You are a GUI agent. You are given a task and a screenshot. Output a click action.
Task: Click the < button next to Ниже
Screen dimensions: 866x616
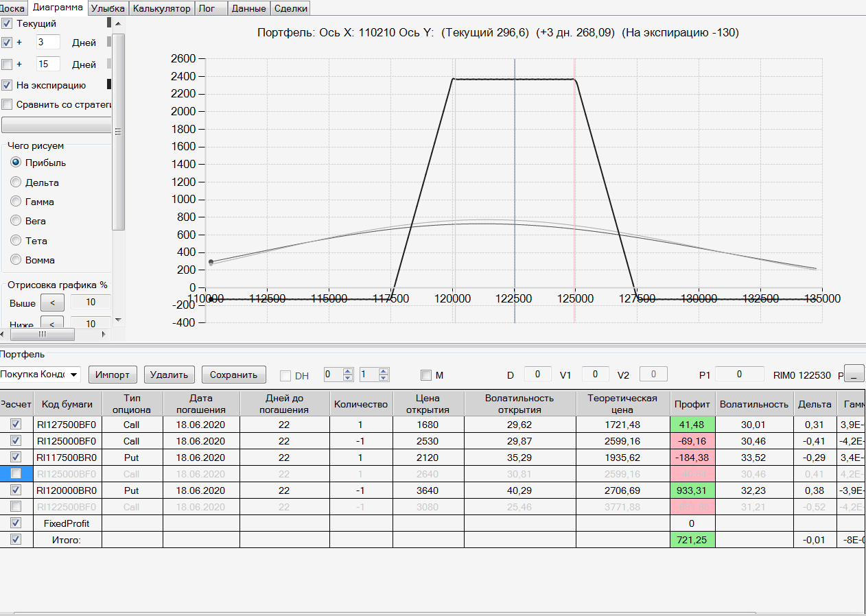click(x=52, y=323)
